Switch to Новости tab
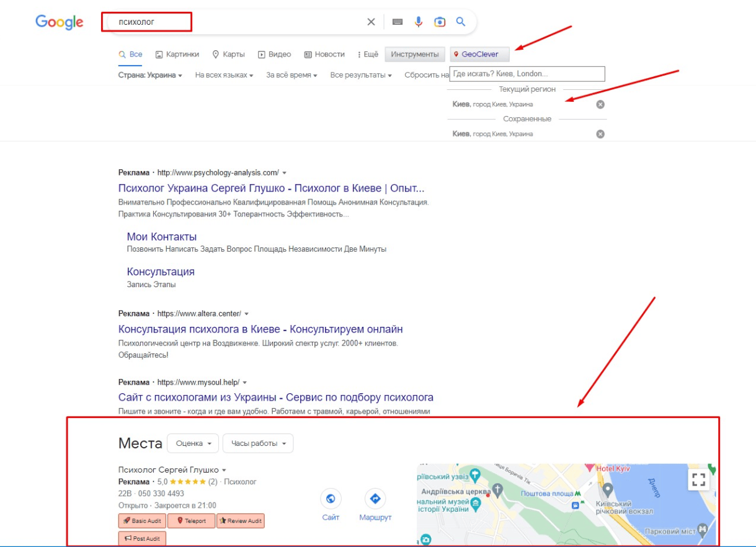 (324, 55)
